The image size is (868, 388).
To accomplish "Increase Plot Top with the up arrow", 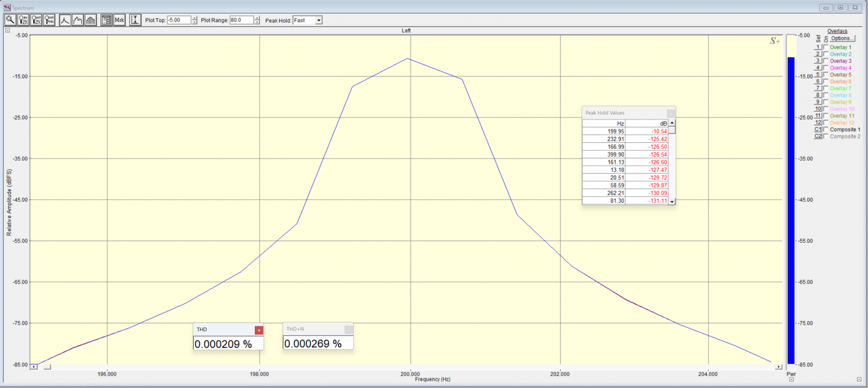I will pos(194,18).
